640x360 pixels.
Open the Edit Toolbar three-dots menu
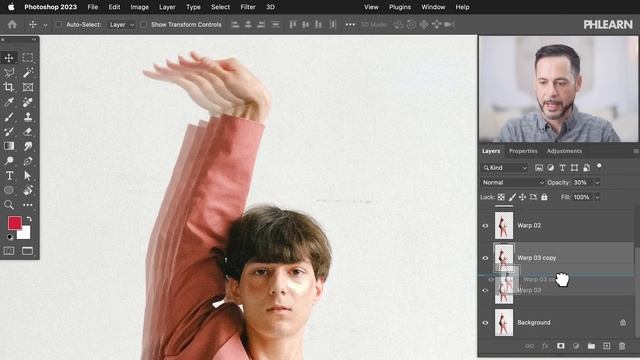[28, 205]
